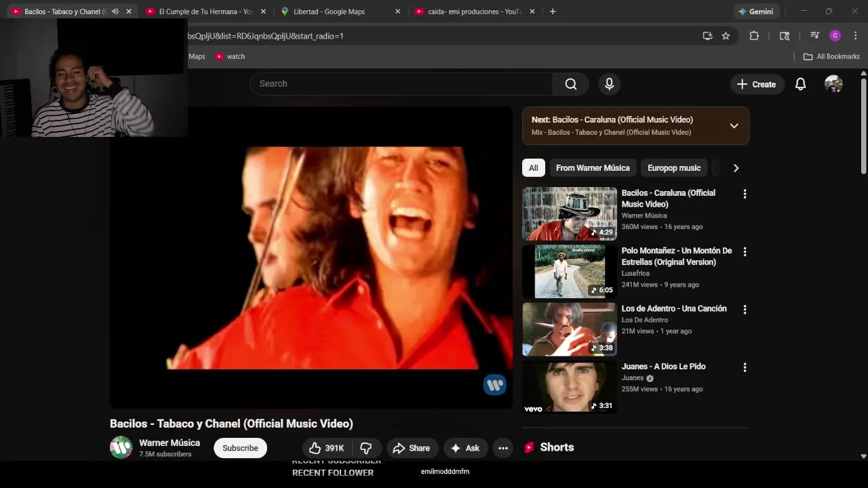
Task: Select the All filter chip
Action: click(534, 168)
